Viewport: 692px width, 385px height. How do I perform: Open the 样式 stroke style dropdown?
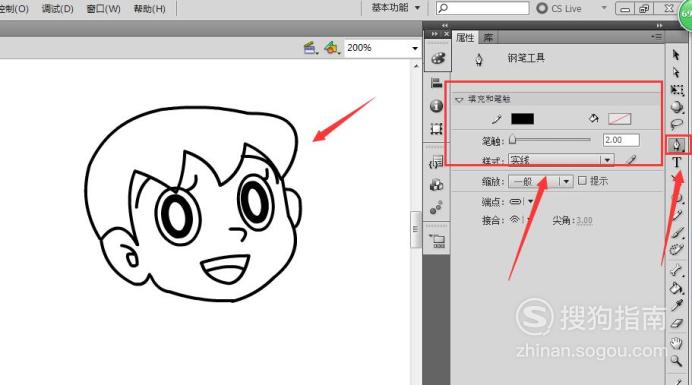coord(561,160)
